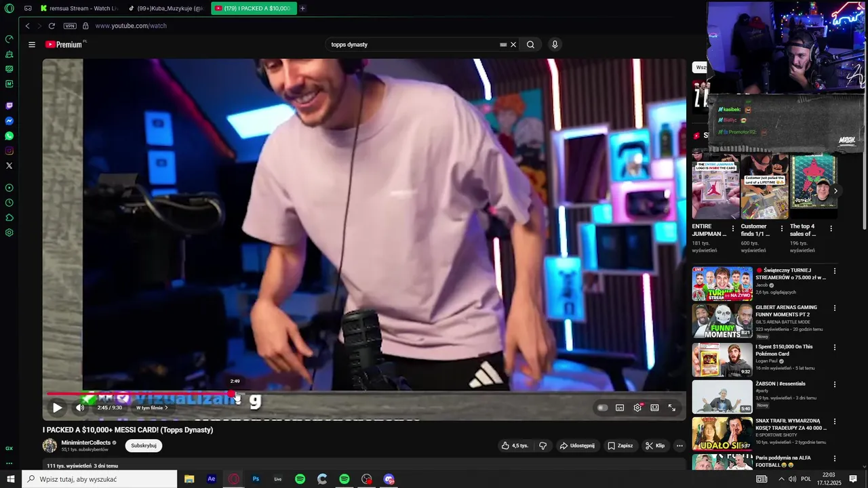Open browser settings gear in sidebar

pos(9,232)
